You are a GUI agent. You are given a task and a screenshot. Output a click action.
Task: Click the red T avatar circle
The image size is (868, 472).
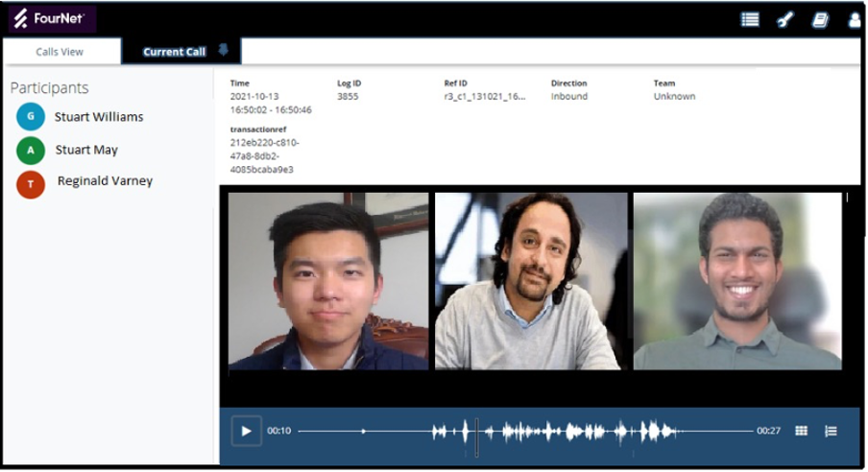[x=31, y=184]
